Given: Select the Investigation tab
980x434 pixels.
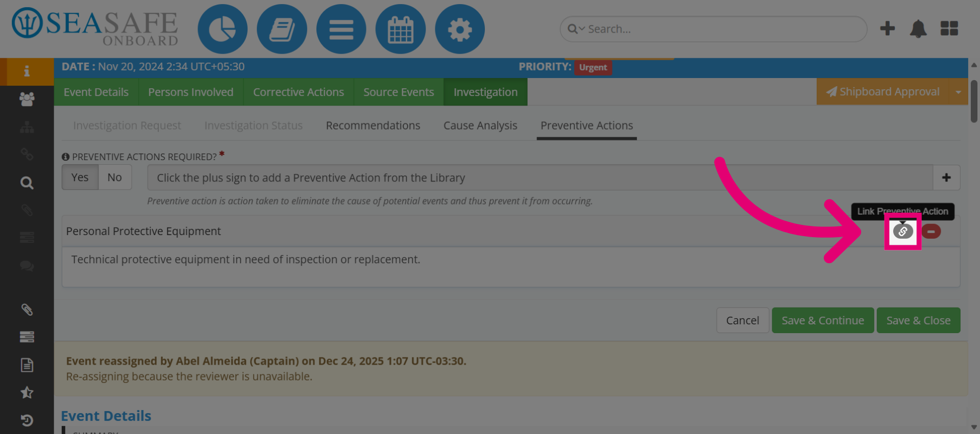Looking at the screenshot, I should tap(485, 92).
